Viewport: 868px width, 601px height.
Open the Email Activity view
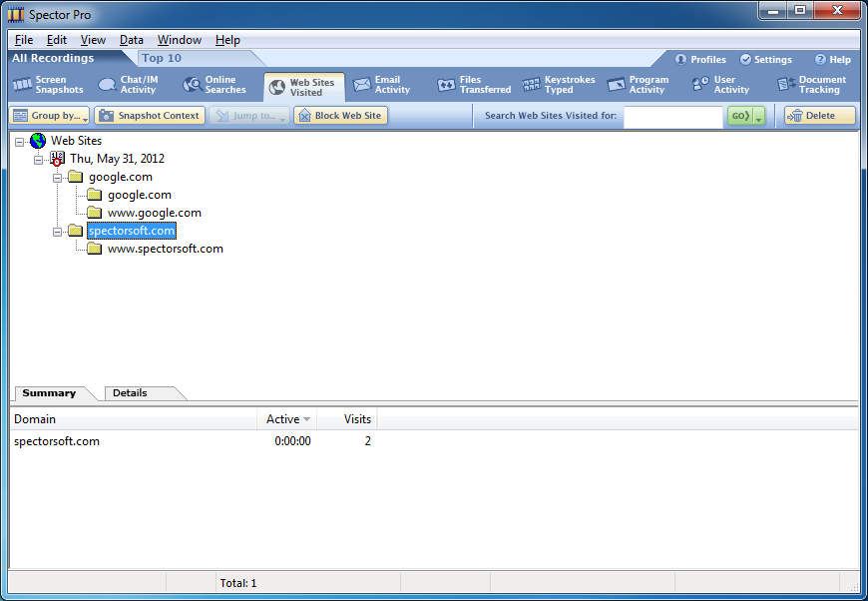(381, 85)
